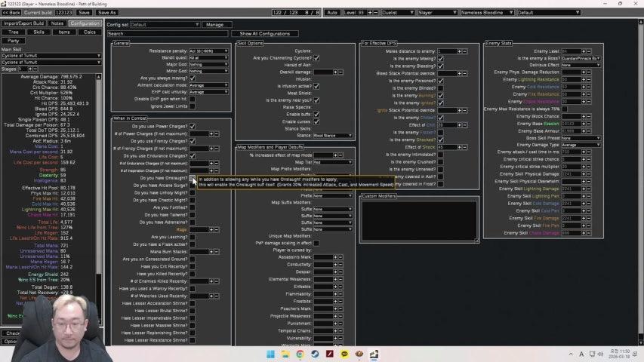The width and height of the screenshot is (644, 362).
Task: Increase Melee distance to enemy
Action: tap(459, 51)
